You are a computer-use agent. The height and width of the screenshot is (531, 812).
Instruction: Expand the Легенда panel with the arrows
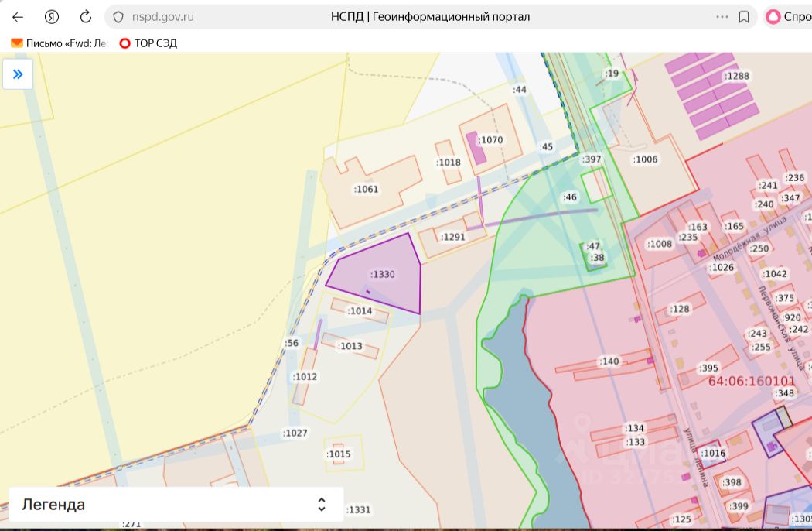322,505
